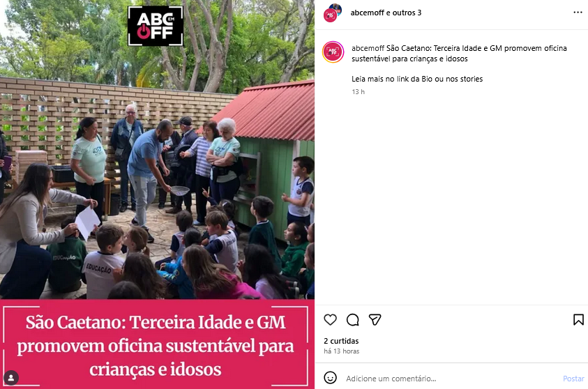Open more options three-dot menu
Screen dimensions: 588x389
click(x=578, y=13)
